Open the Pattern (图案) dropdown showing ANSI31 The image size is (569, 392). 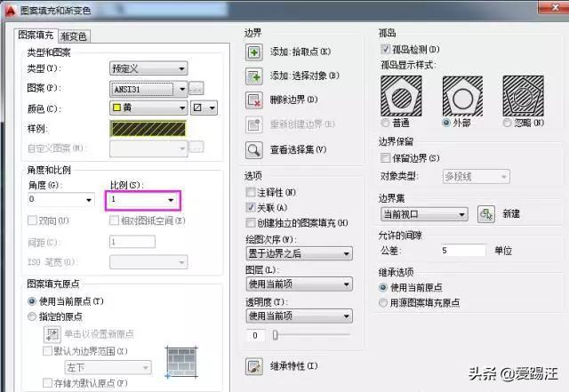point(148,89)
